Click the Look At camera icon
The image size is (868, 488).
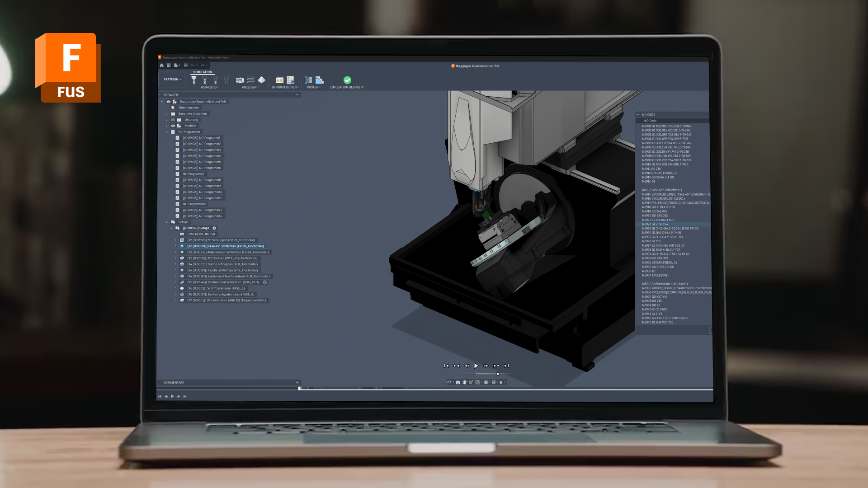pyautogui.click(x=458, y=382)
